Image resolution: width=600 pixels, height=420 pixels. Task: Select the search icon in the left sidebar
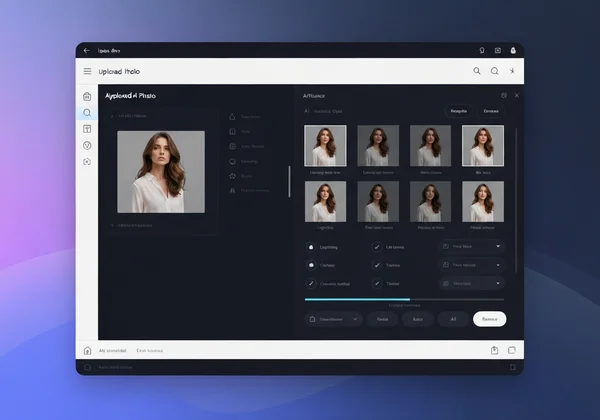pyautogui.click(x=87, y=113)
